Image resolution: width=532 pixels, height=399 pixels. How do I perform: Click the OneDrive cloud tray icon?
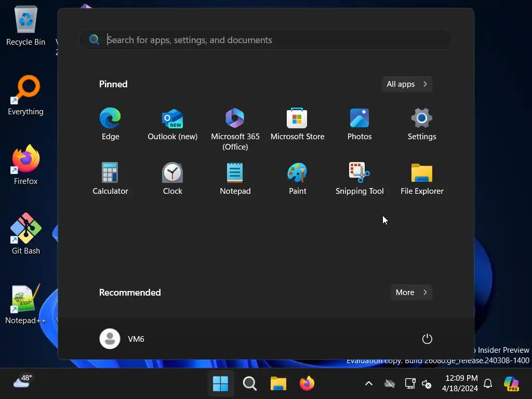pos(390,384)
